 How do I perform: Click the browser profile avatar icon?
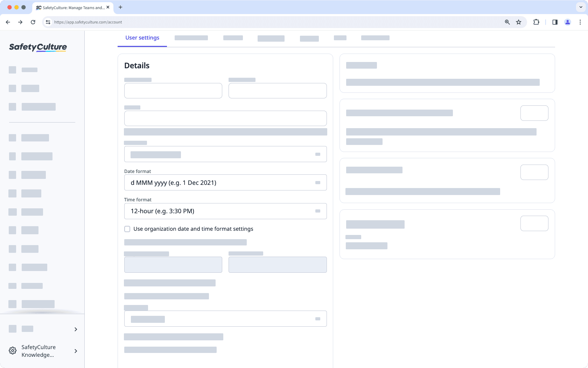[567, 22]
